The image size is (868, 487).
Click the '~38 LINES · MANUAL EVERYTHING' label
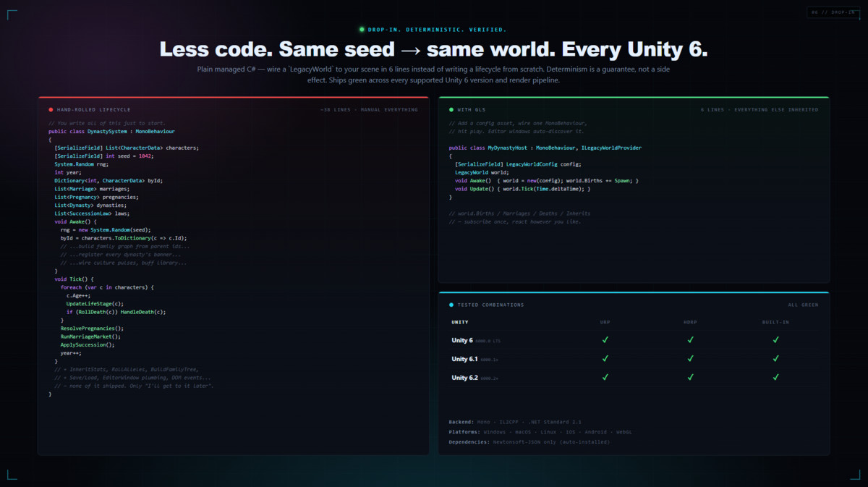369,110
